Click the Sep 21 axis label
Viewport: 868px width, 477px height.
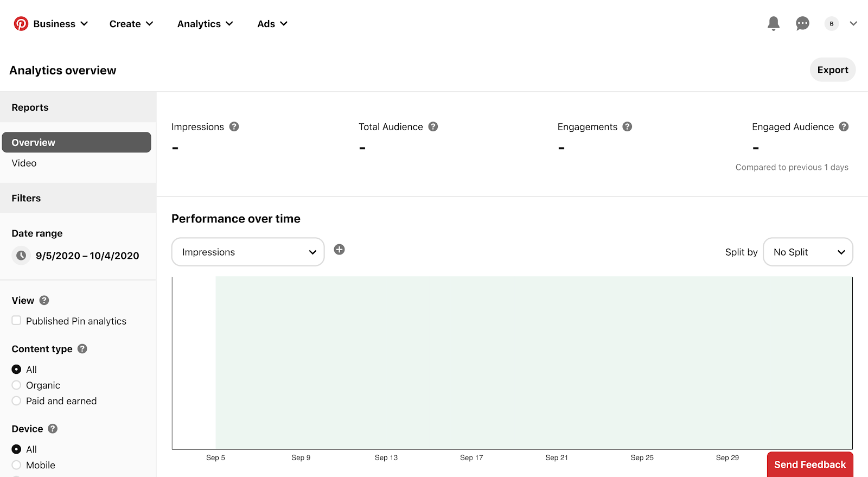click(x=557, y=457)
